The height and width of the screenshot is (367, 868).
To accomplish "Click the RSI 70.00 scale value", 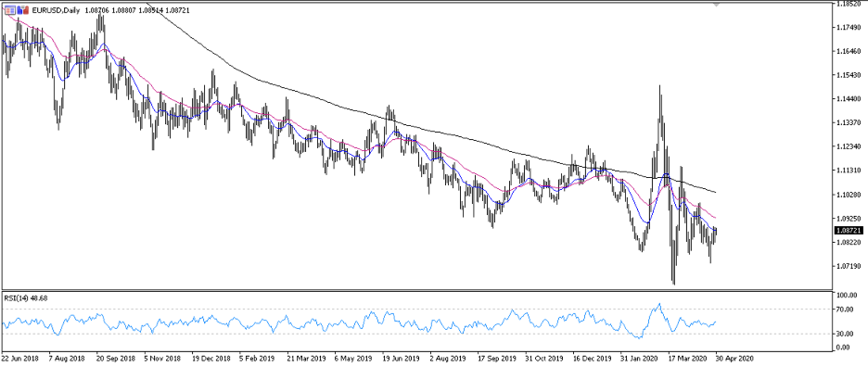I will pos(846,310).
